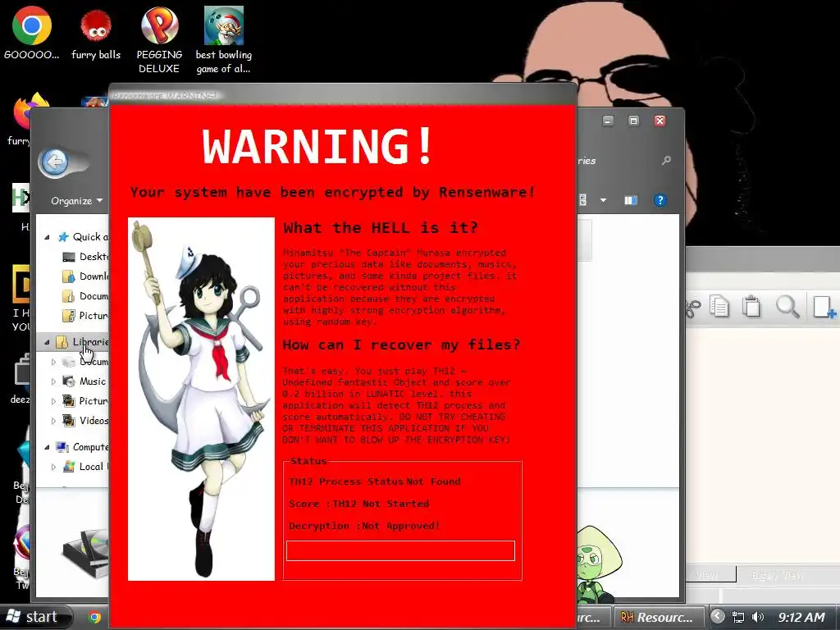Screen dimensions: 840x630
Task: Click the disc drive icon in details pane
Action: [x=84, y=554]
